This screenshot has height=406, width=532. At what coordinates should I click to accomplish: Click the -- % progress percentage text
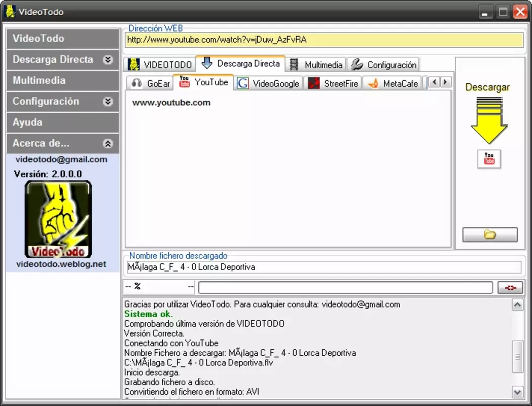coord(133,287)
